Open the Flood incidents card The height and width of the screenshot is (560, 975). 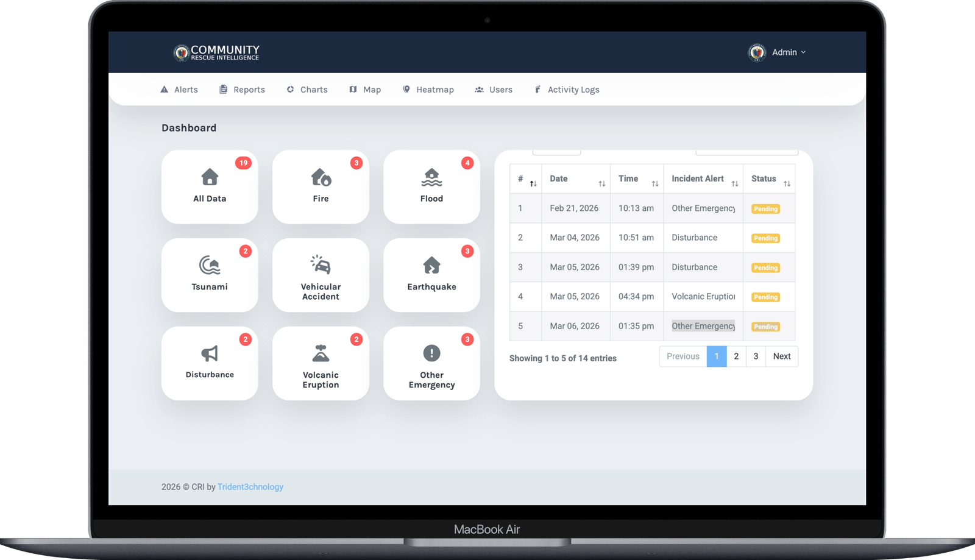click(x=431, y=186)
